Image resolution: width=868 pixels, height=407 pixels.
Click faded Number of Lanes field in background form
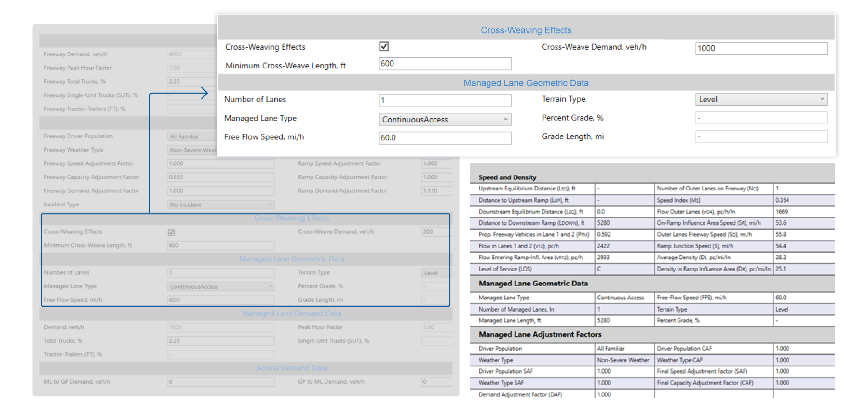tap(221, 273)
